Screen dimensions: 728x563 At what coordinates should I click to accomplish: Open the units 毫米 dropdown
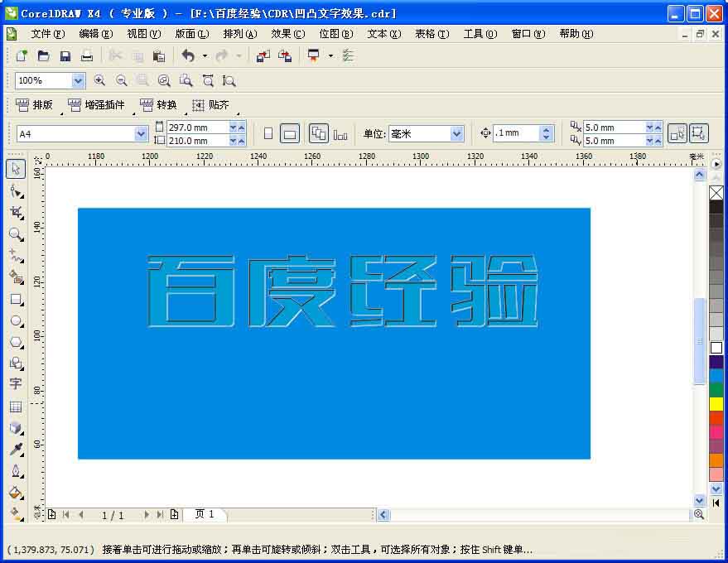click(x=457, y=134)
